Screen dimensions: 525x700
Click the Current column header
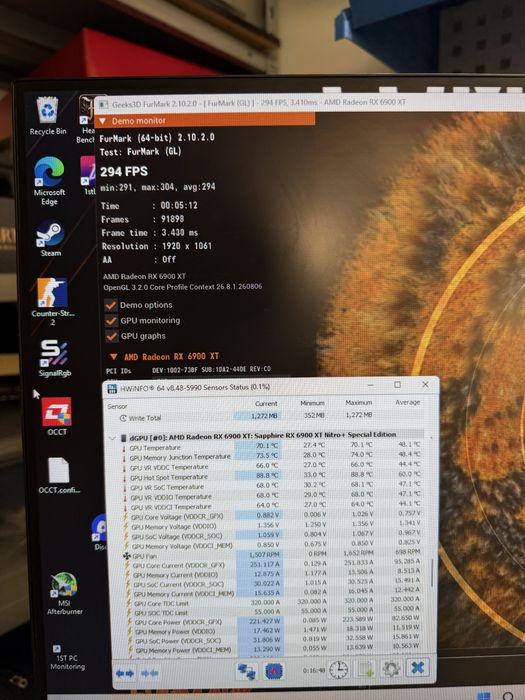(x=266, y=404)
